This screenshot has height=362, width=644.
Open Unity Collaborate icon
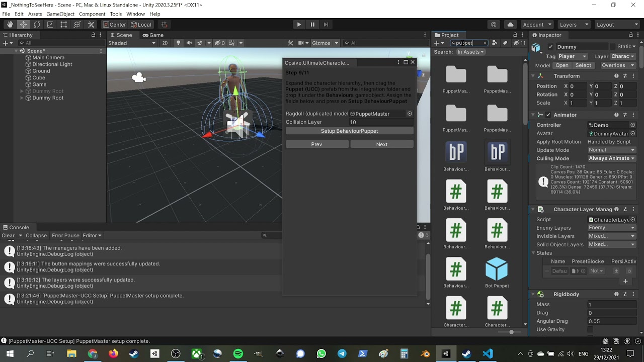(x=494, y=25)
